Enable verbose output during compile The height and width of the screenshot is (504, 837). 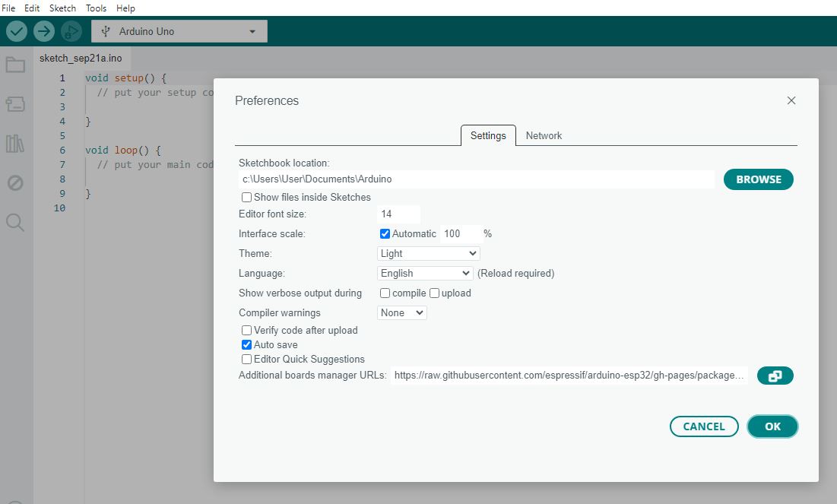click(385, 293)
